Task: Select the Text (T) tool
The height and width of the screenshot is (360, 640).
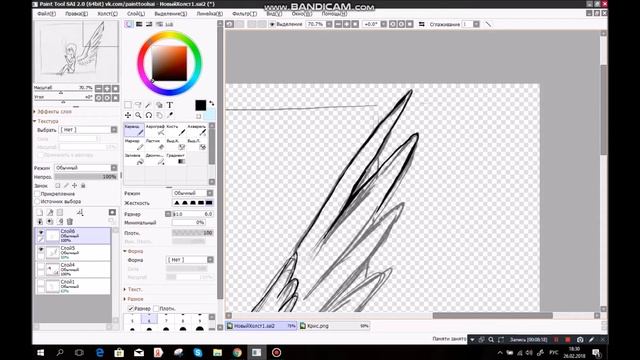Action: [170, 105]
